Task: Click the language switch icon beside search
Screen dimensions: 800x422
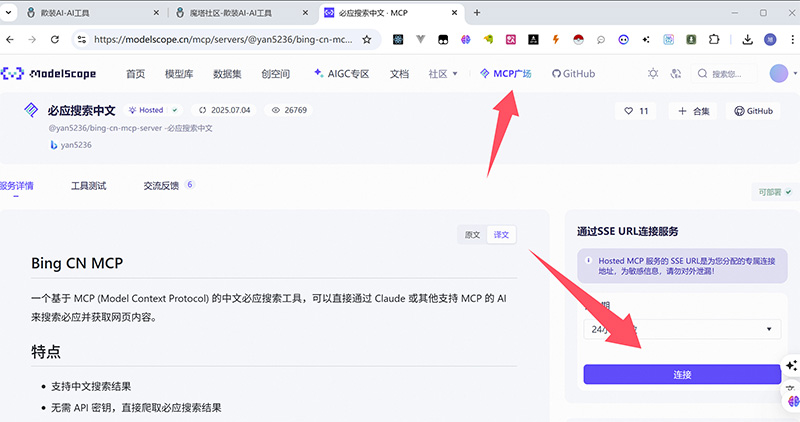Action: (676, 73)
